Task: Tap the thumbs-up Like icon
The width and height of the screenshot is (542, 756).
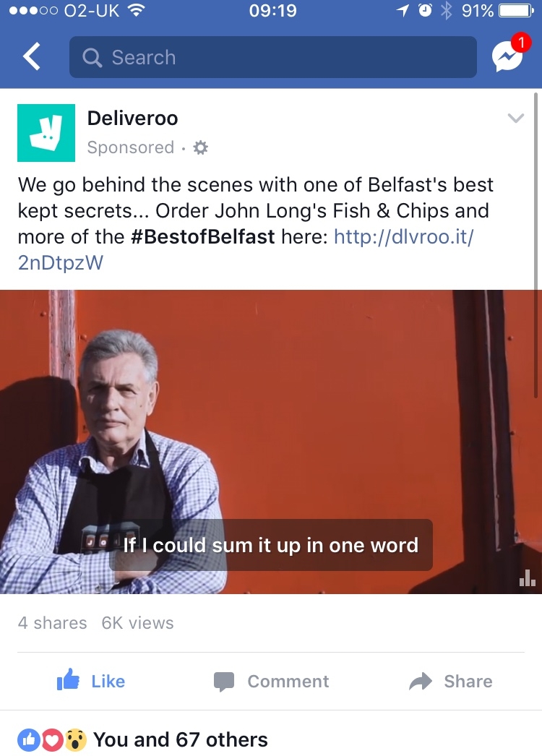Action: click(x=68, y=680)
